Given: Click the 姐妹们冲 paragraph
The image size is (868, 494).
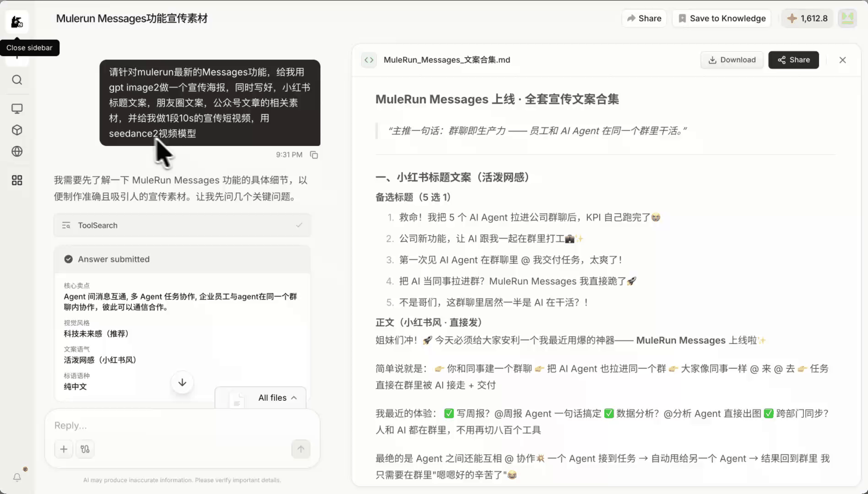Looking at the screenshot, I should (x=570, y=340).
